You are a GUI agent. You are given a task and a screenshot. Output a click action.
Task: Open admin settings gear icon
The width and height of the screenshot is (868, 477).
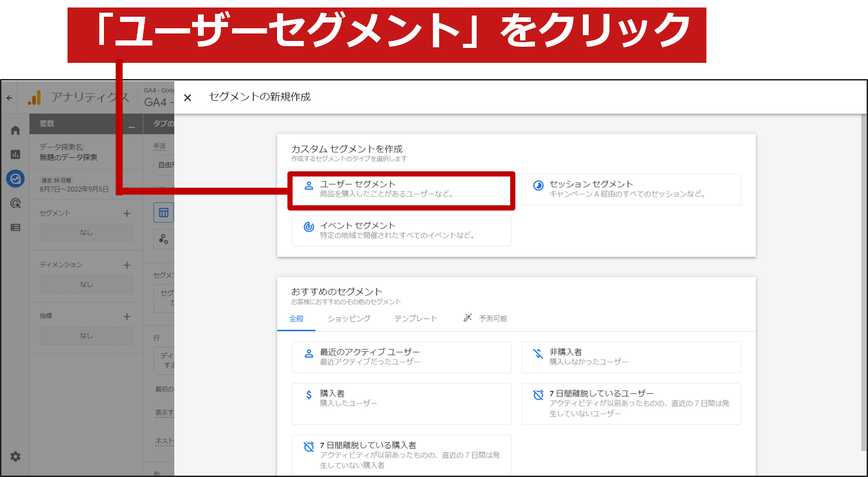pos(15,456)
